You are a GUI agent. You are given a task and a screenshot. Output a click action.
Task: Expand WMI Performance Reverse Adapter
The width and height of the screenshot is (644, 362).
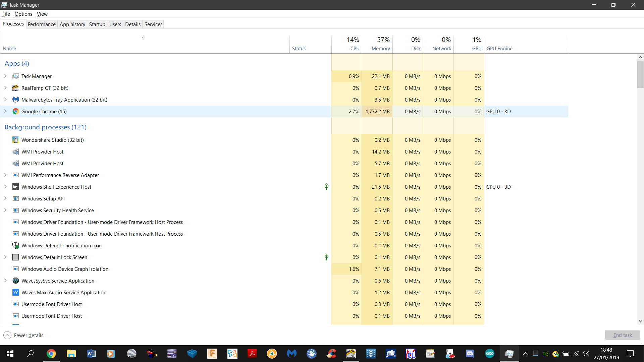(5, 175)
